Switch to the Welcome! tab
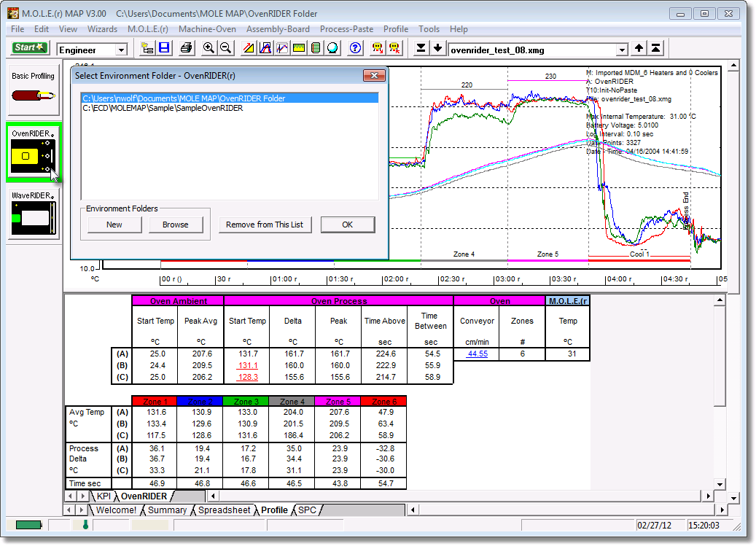756x546 pixels. point(116,510)
